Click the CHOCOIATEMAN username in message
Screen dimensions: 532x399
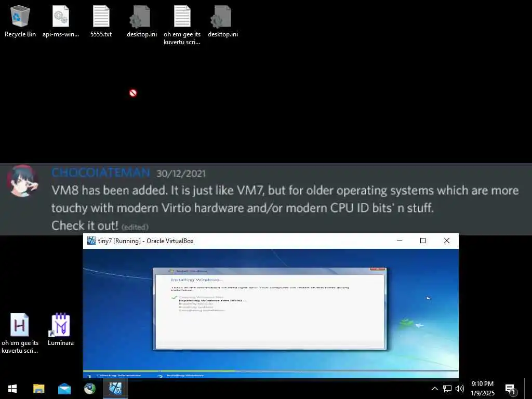click(x=101, y=172)
